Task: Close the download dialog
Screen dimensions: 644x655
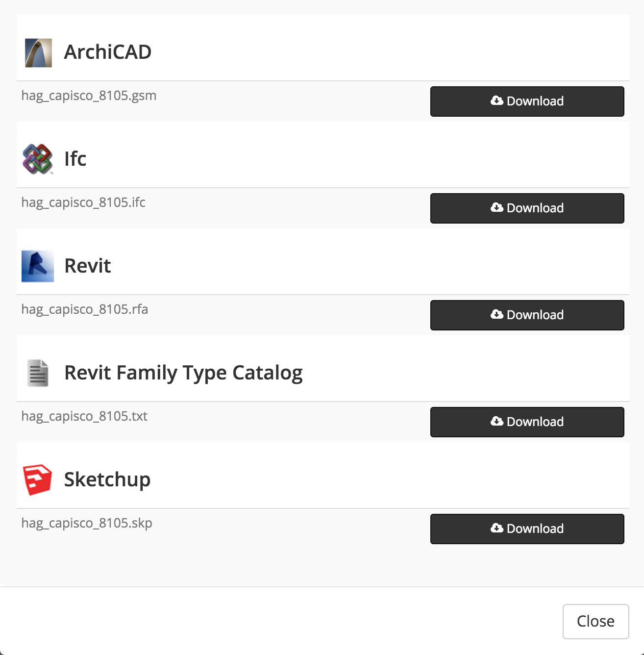Action: (595, 621)
